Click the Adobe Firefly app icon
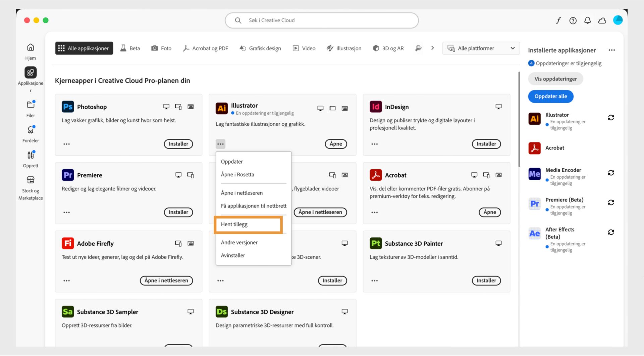This screenshot has height=356, width=644. (68, 243)
